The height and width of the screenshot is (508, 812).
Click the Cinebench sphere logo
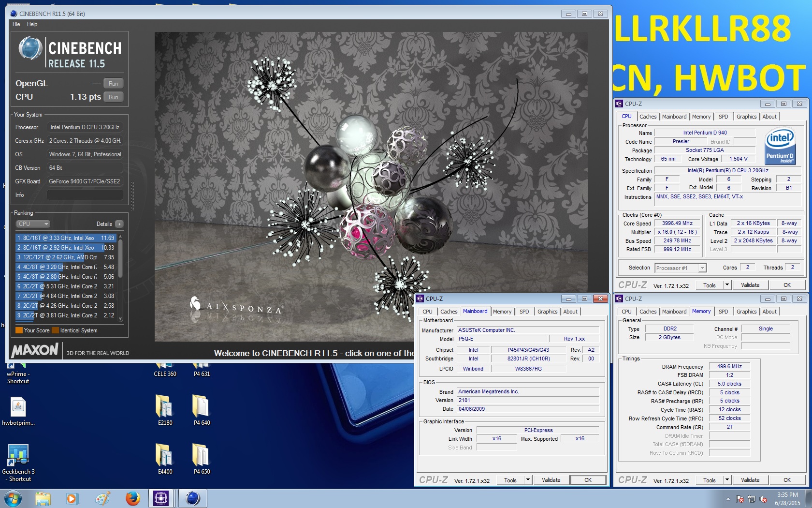click(30, 48)
